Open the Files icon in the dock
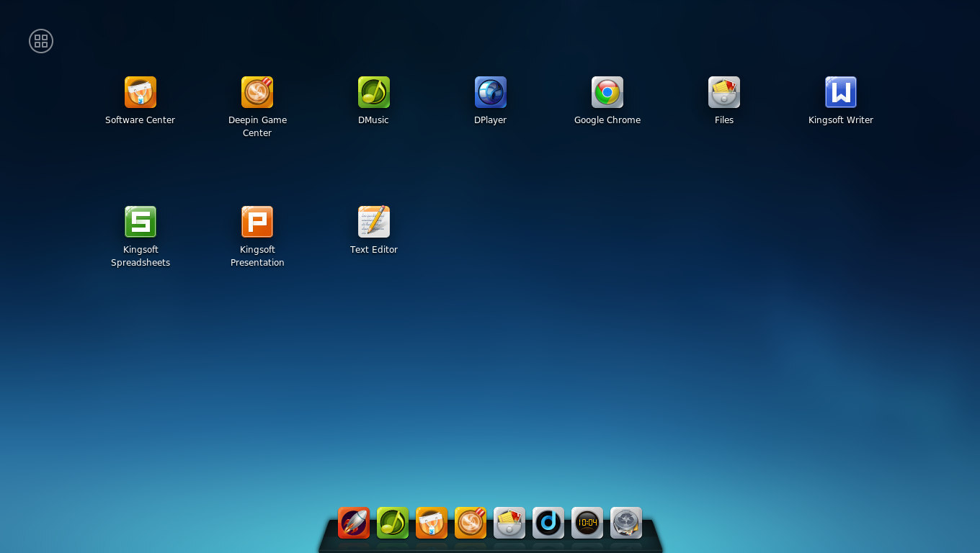Viewport: 980px width, 553px height. click(509, 523)
